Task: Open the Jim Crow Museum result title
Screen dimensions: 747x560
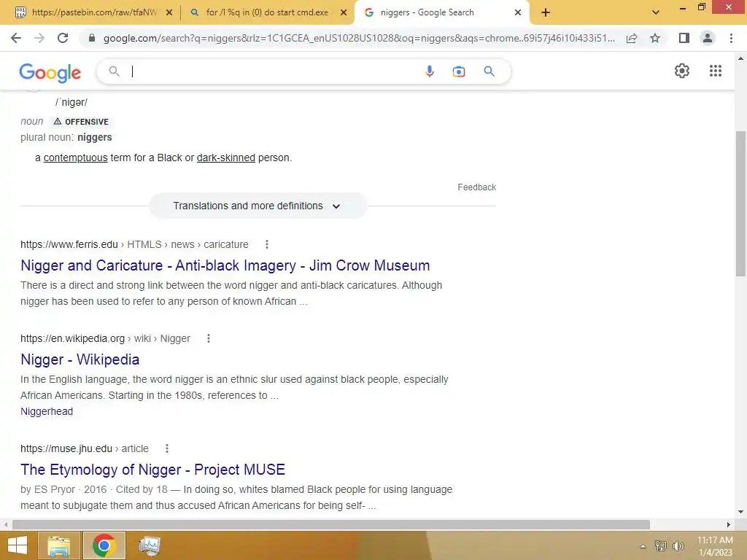Action: tap(225, 265)
